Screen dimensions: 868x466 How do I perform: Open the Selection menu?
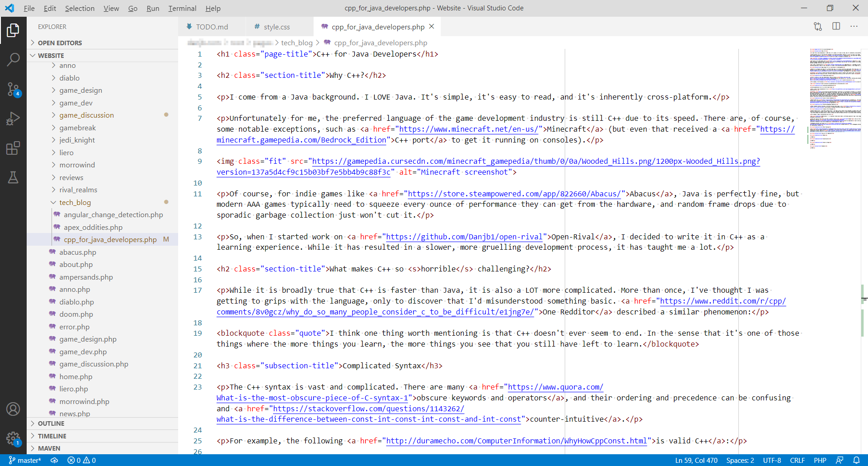[80, 8]
